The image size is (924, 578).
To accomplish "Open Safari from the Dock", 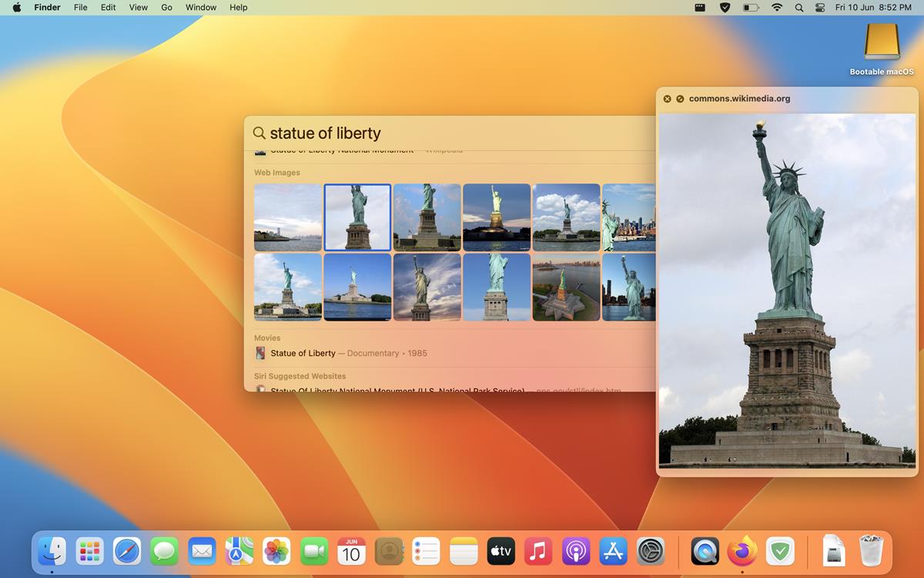I will (x=126, y=551).
